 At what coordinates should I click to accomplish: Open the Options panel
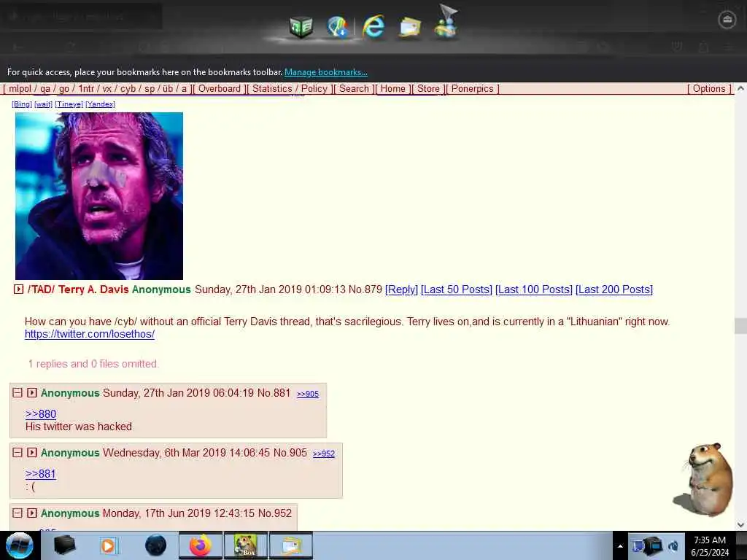709,88
